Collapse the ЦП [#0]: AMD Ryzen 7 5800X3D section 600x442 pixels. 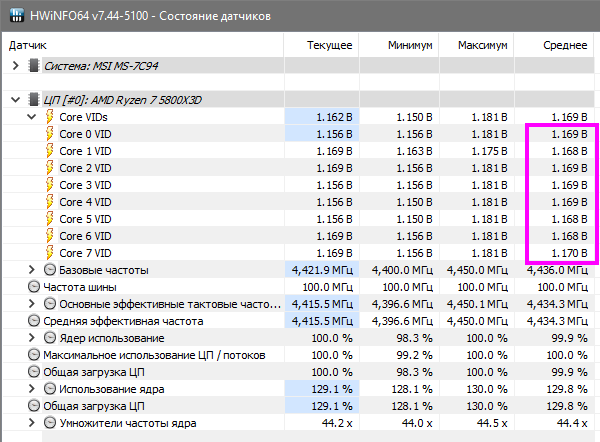(15, 100)
